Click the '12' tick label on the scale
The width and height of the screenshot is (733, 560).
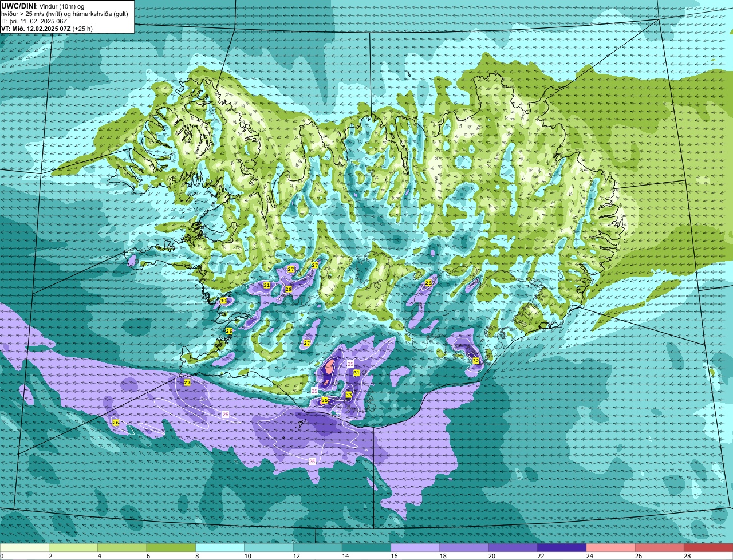296,556
